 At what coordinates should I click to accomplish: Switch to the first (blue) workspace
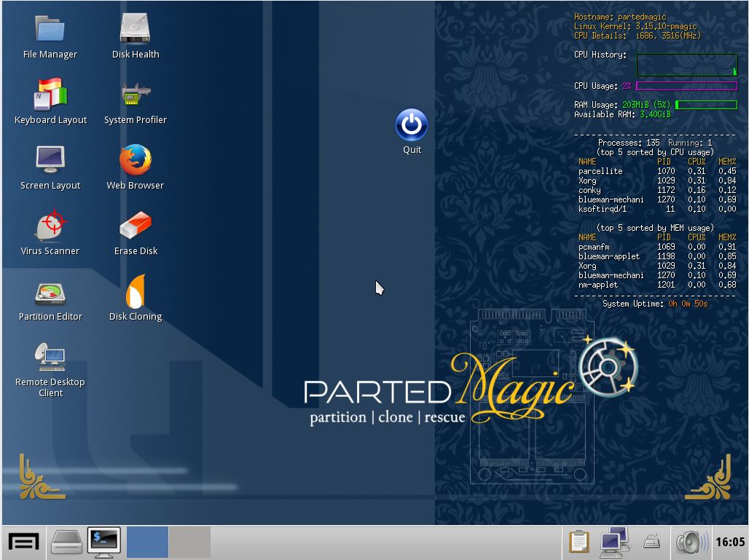tap(147, 542)
